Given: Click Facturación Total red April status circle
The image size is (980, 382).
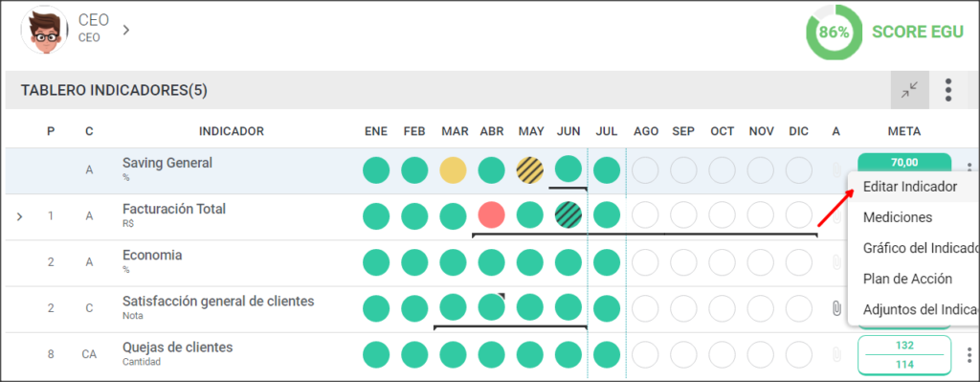Looking at the screenshot, I should (x=491, y=215).
